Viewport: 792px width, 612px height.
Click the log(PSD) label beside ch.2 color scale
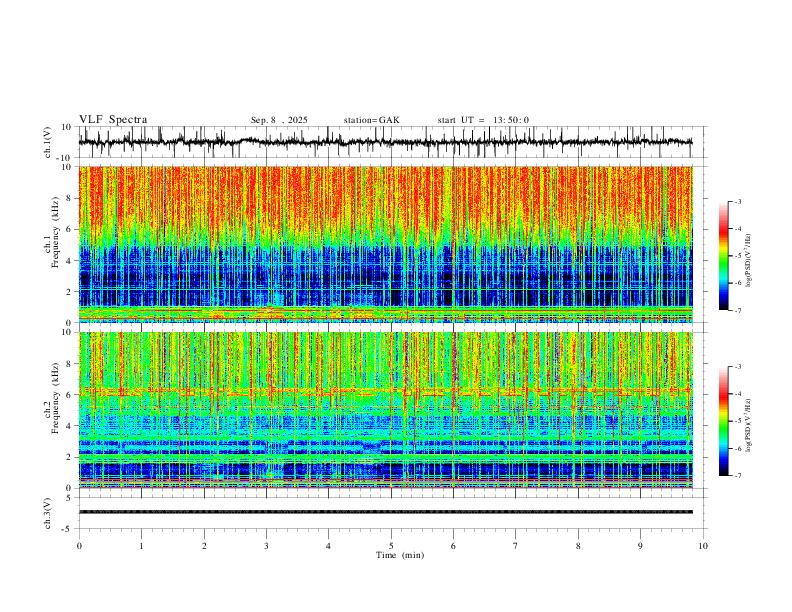749,425
